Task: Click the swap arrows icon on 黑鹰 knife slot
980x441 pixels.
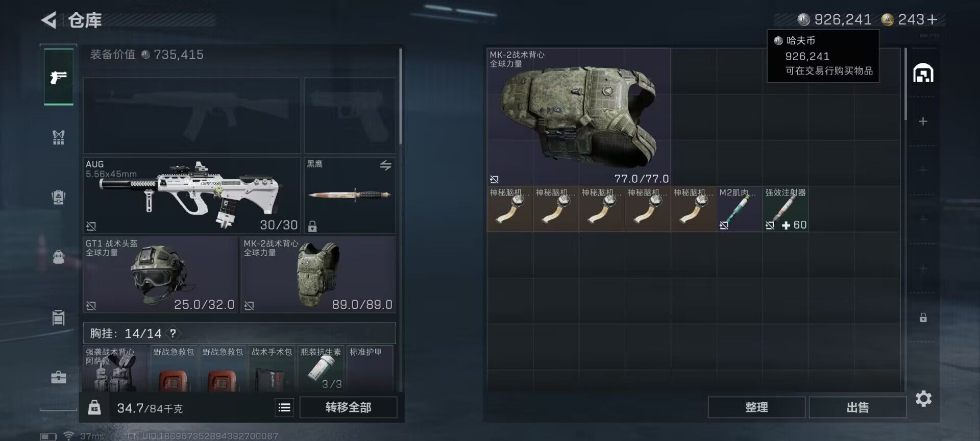Action: click(x=385, y=165)
